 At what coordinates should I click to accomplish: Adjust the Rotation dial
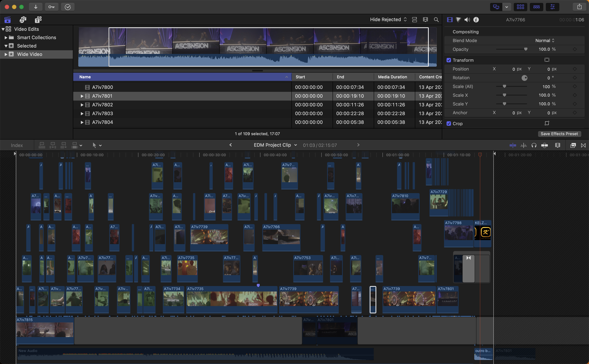point(525,78)
